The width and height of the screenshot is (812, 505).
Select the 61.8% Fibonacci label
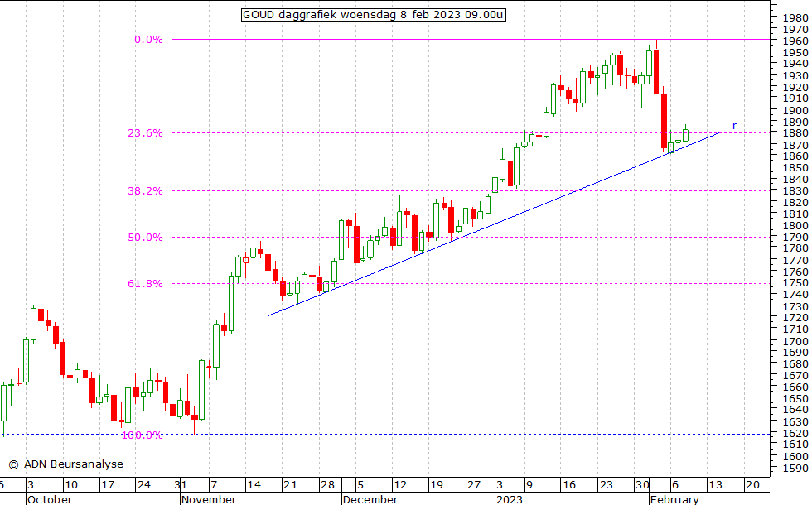[x=145, y=283]
